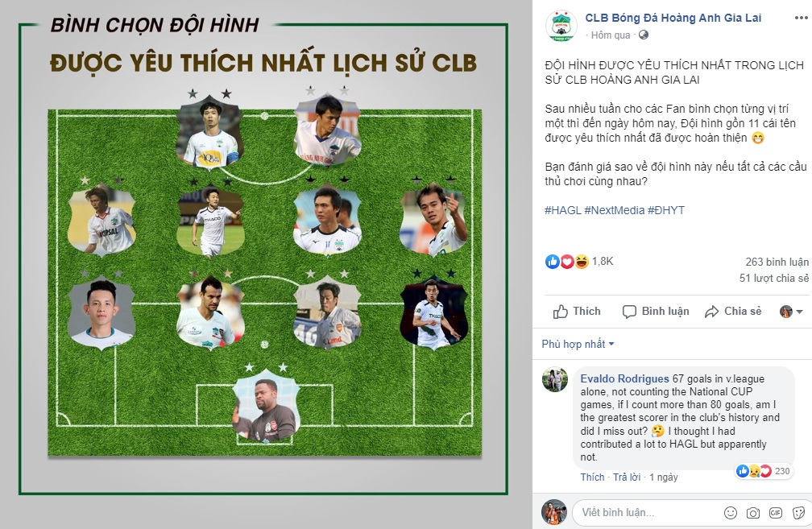Expand the 'Phù hợp nhất' comment sorting dropdown
Image resolution: width=812 pixels, height=529 pixels.
point(578,344)
